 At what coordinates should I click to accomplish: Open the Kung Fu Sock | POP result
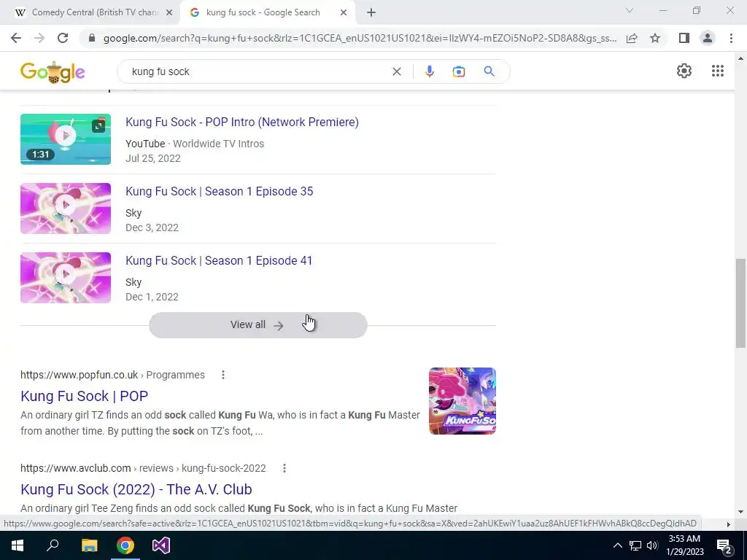[85, 396]
